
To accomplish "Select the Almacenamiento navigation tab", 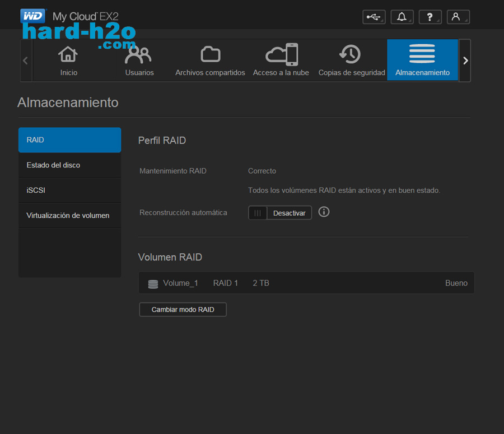I will coord(422,60).
